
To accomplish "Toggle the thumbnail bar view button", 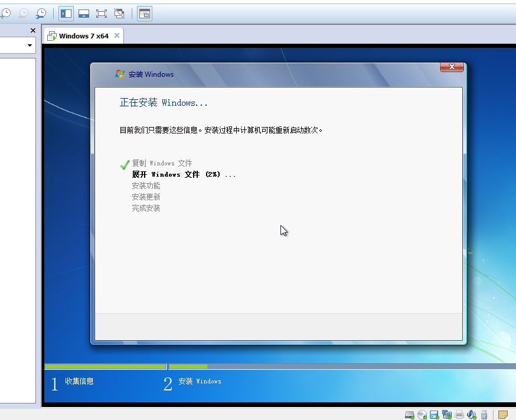I will tap(84, 14).
